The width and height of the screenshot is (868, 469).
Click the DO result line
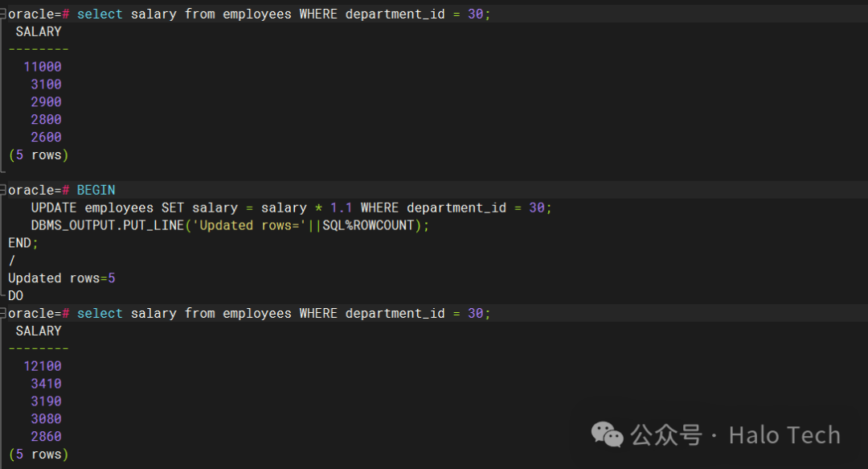15,296
